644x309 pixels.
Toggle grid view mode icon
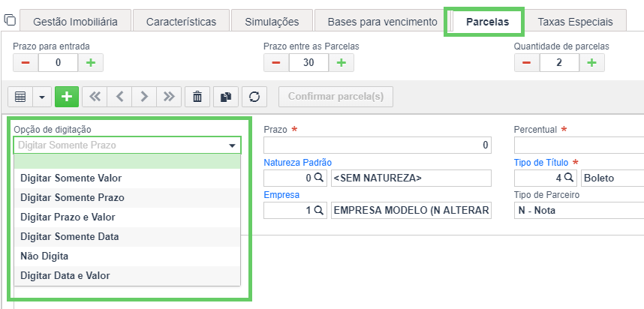(x=20, y=97)
